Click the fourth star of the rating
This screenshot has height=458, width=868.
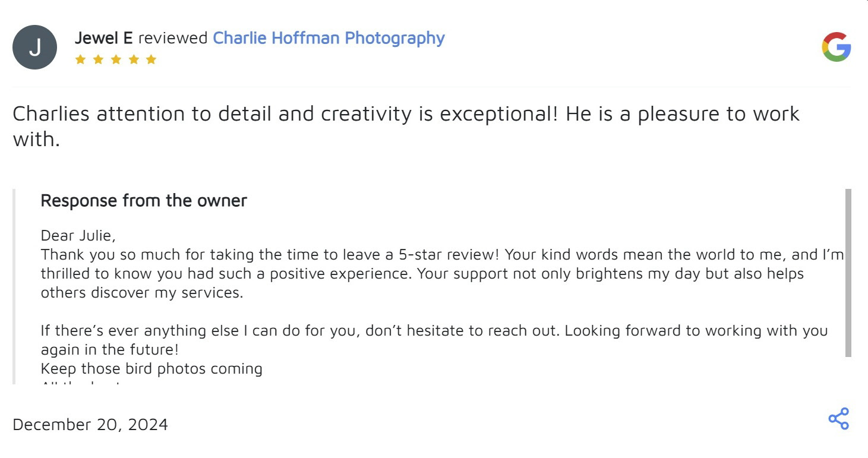(x=134, y=59)
